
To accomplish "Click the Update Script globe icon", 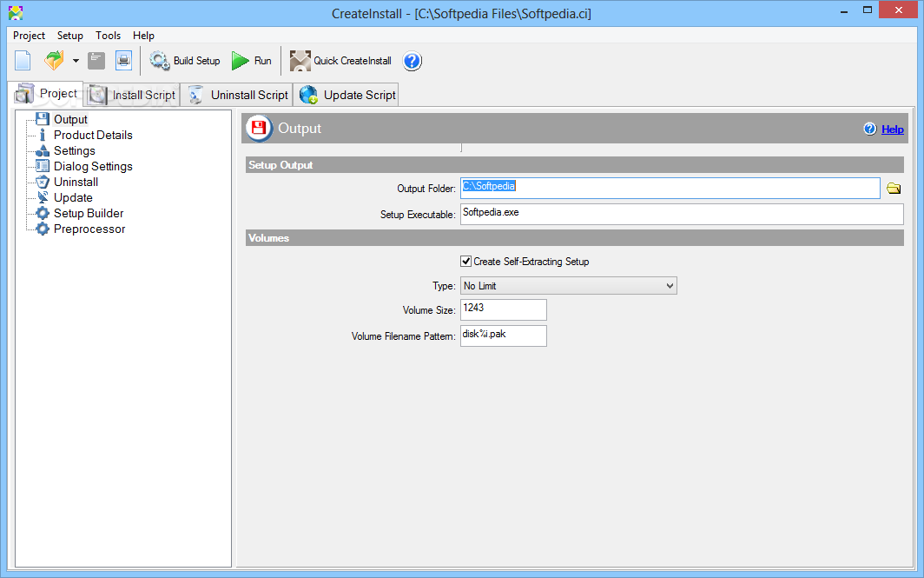I will [x=308, y=95].
